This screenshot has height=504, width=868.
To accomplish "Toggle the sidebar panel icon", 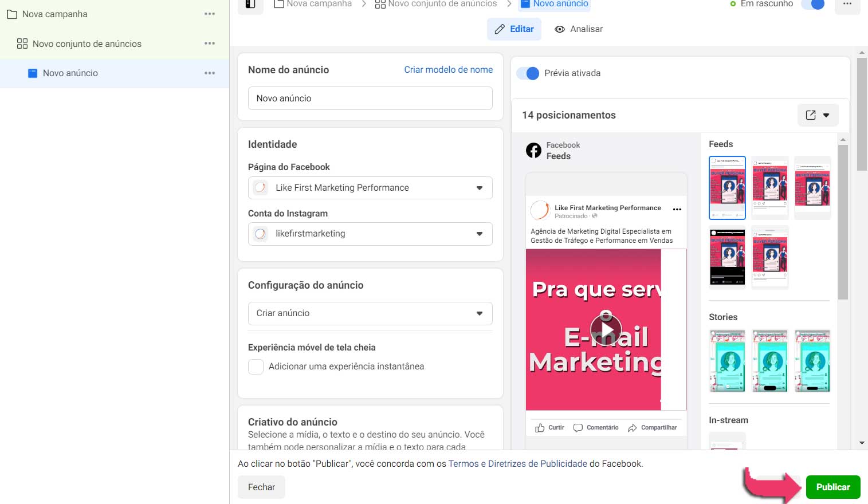I will coord(250,5).
